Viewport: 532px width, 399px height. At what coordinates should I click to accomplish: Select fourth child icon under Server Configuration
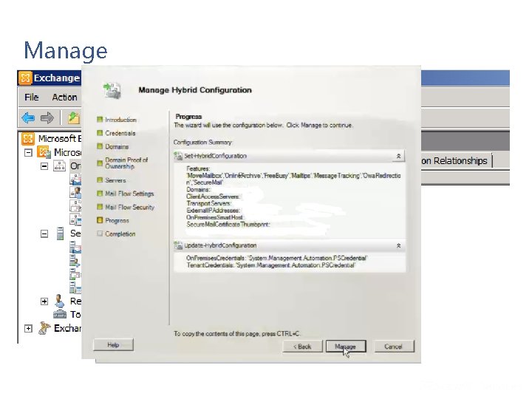tap(75, 287)
